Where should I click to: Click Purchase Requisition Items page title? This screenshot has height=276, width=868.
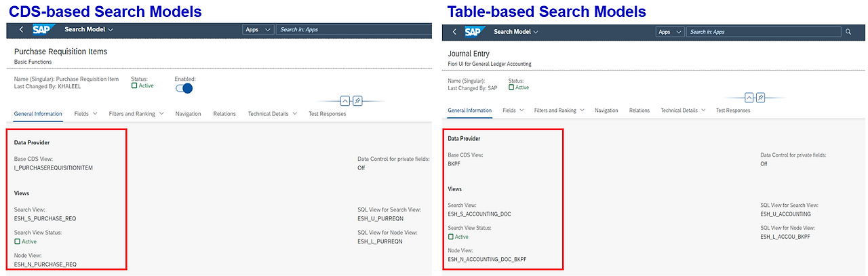coord(61,52)
